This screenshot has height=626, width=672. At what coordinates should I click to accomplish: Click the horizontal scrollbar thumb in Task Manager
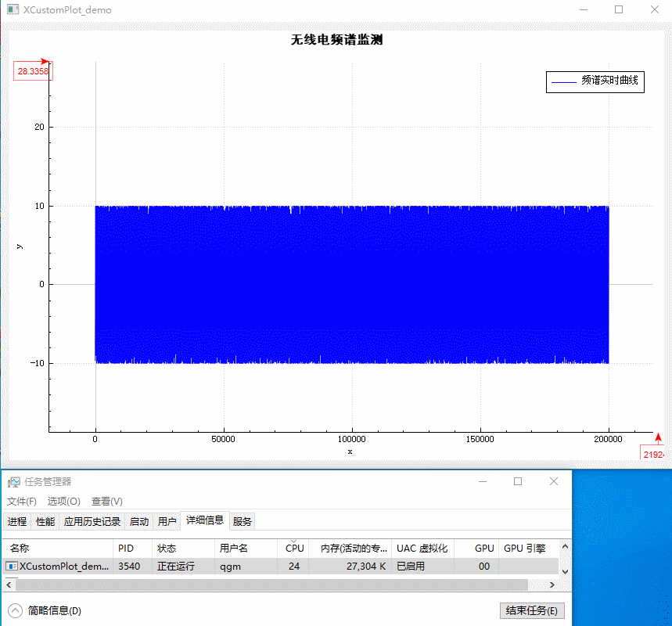[271, 585]
